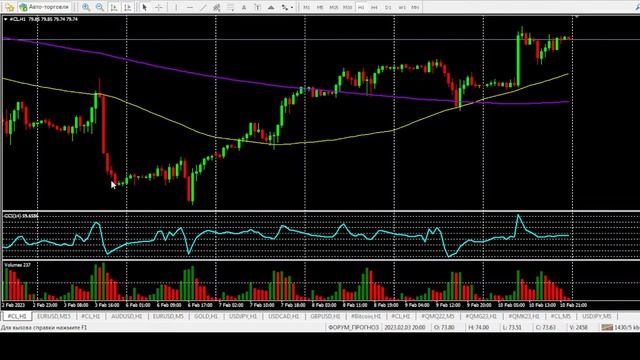Switch chart to M1 timeframe

coord(307,7)
